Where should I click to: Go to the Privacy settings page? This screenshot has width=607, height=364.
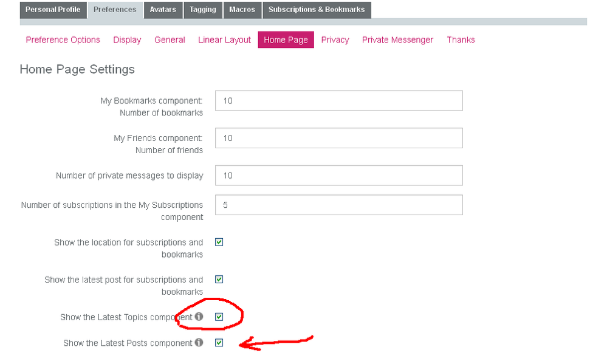pos(335,39)
